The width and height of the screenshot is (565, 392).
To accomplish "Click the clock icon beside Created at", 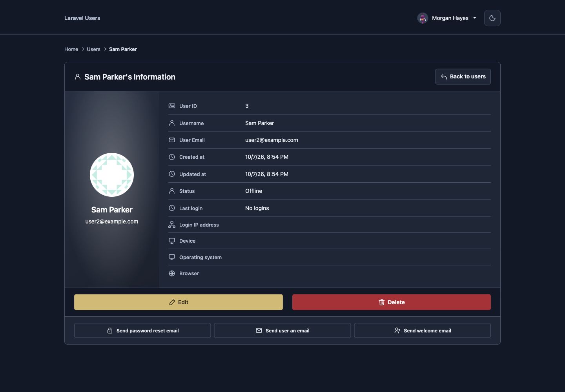I will pyautogui.click(x=172, y=157).
